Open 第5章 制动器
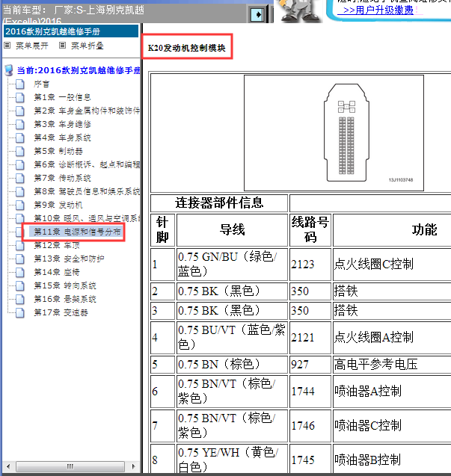451x476 pixels. point(58,151)
